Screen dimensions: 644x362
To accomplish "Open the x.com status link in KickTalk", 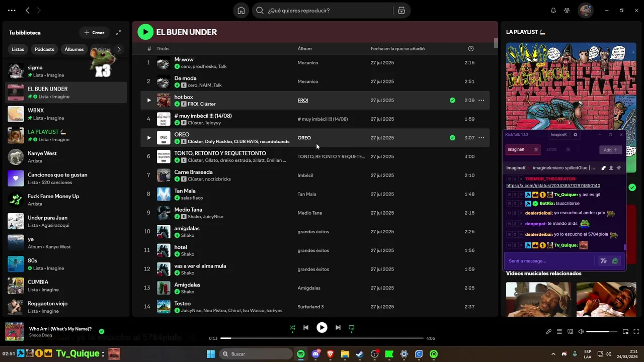I will point(553,186).
